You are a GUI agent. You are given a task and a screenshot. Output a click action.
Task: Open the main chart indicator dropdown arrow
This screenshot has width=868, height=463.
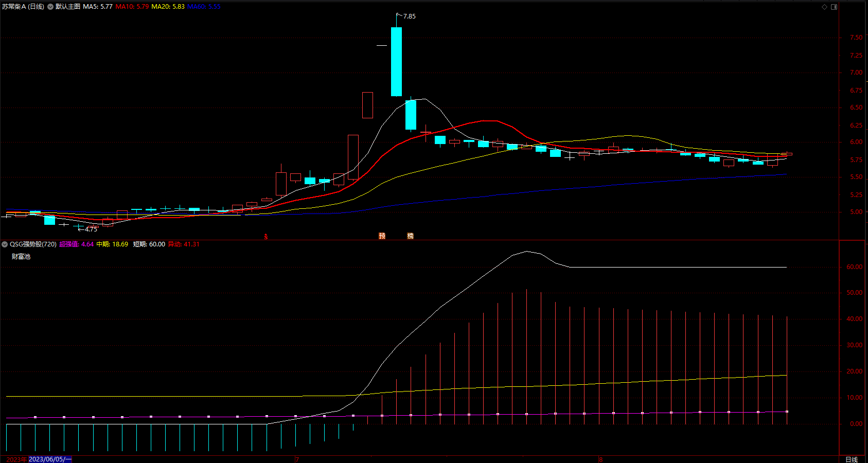click(x=50, y=7)
